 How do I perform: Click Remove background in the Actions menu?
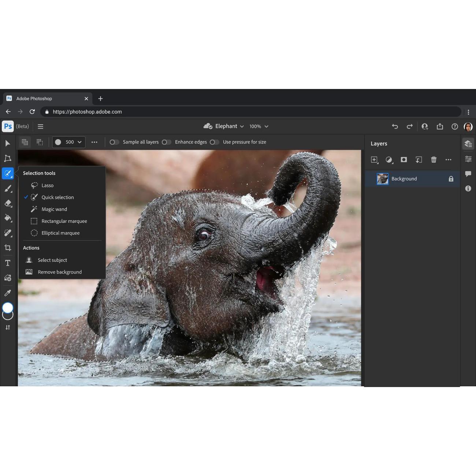(59, 272)
